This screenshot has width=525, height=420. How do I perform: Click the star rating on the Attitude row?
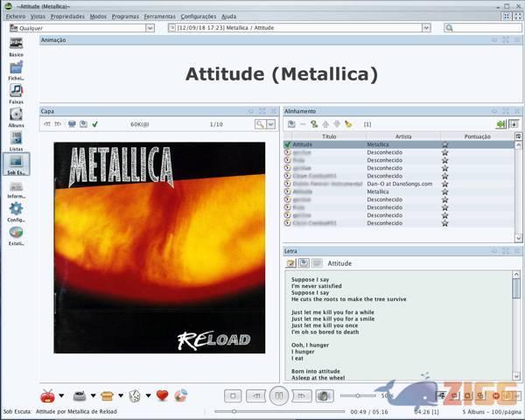coord(444,144)
